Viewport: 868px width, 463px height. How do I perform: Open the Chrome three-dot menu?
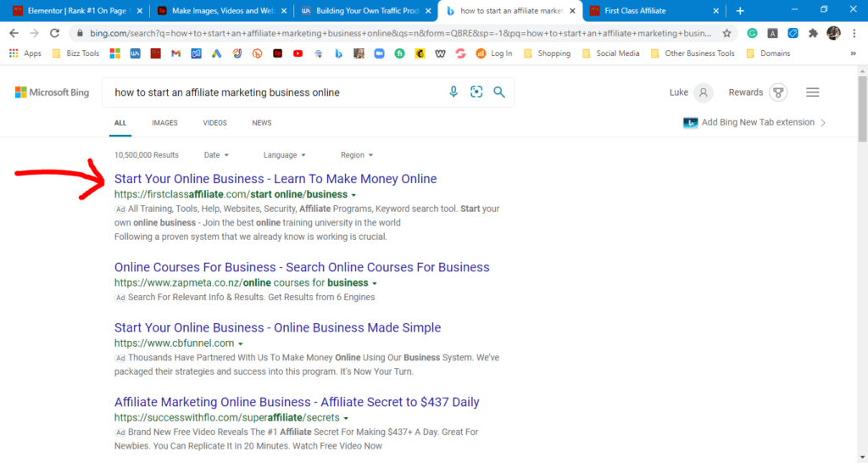pyautogui.click(x=854, y=33)
